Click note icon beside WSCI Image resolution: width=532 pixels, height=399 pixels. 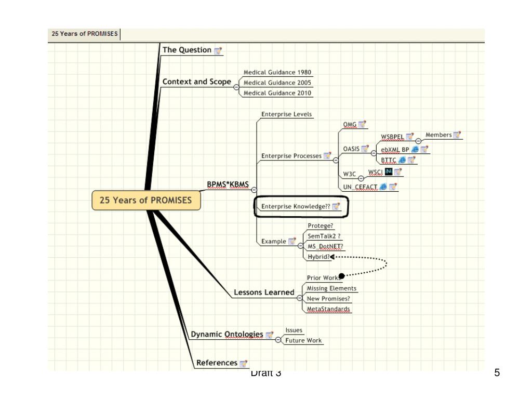tap(398, 172)
